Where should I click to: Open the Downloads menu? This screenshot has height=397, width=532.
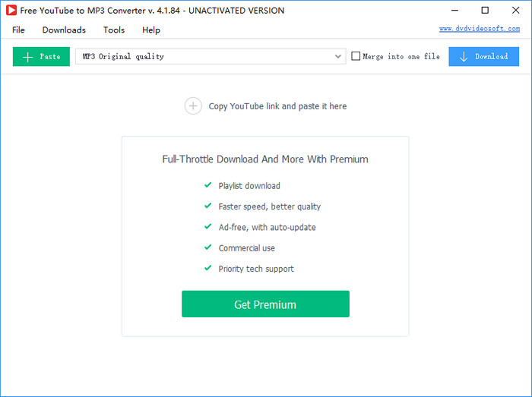point(64,30)
